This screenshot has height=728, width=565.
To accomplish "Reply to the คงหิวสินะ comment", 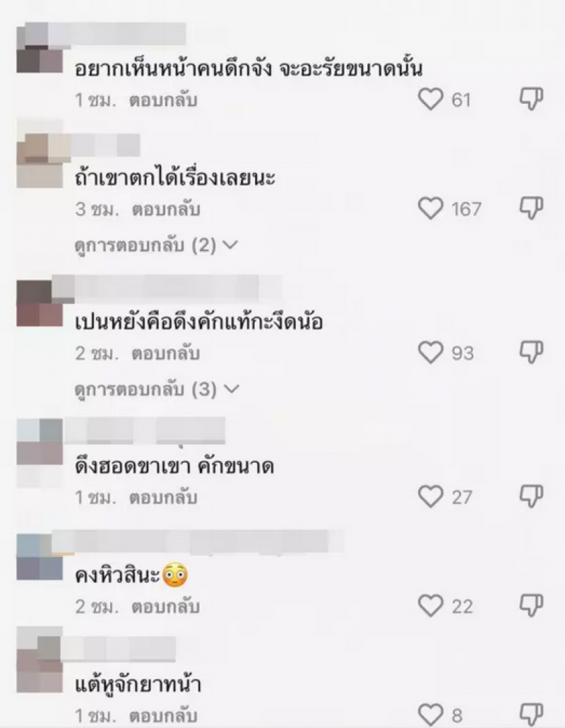I will point(166,607).
